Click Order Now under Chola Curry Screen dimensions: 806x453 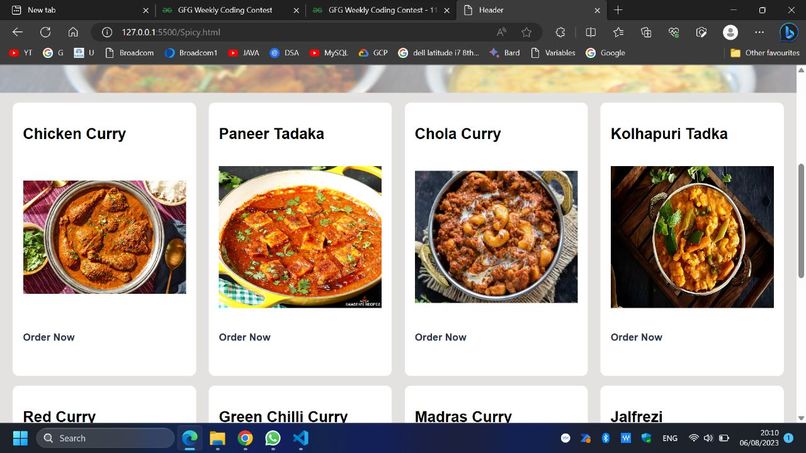(441, 337)
